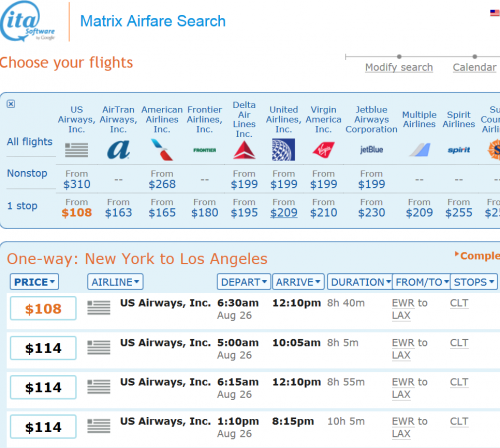
Task: Open the AIRLINE filter dropdown
Action: click(x=115, y=282)
